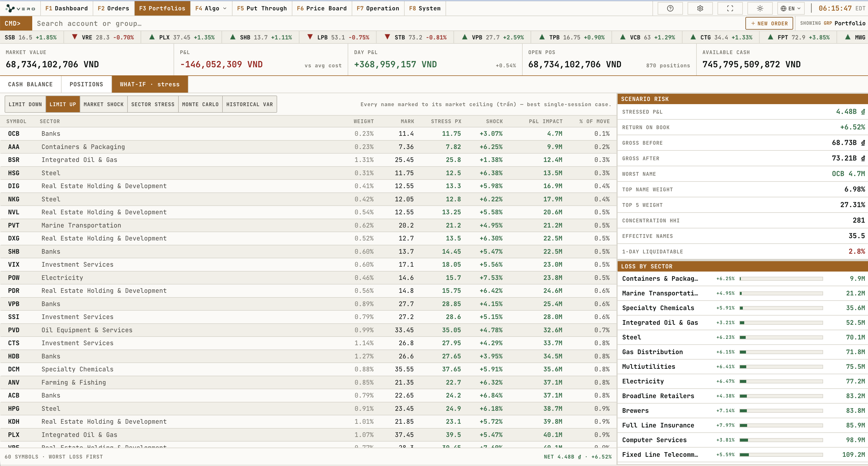Click the 1-DAY LIQUIDATABLE value 2.8%
868x466 pixels.
click(856, 251)
